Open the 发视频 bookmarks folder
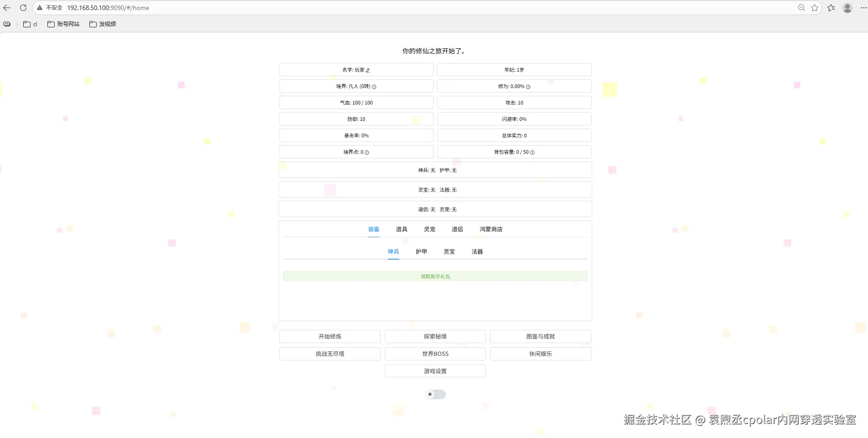868x438 pixels. point(103,24)
